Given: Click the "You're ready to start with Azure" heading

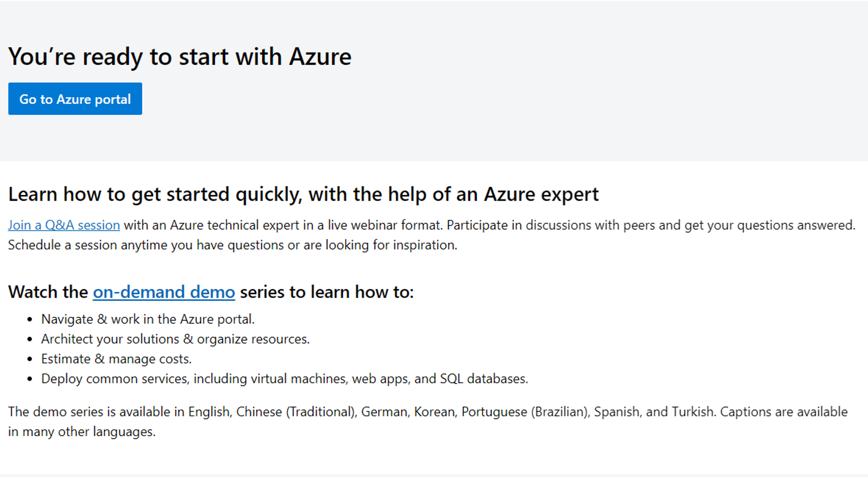Looking at the screenshot, I should pos(180,56).
